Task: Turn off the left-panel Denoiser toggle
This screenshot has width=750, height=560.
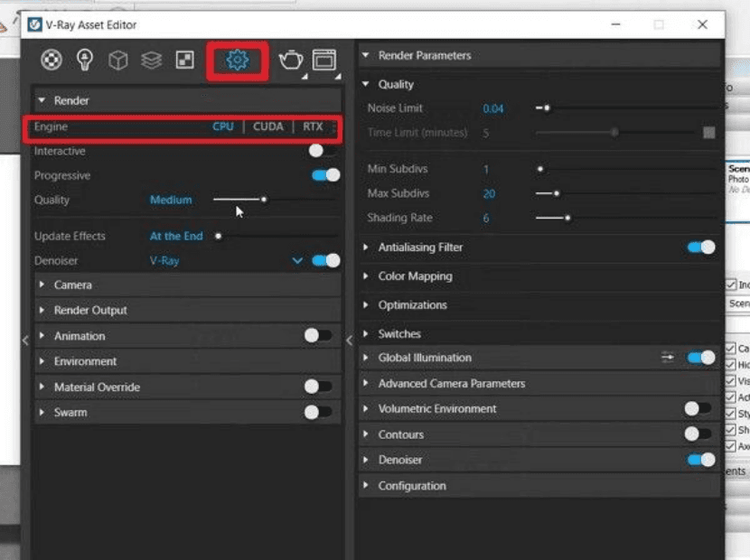Action: tap(325, 261)
